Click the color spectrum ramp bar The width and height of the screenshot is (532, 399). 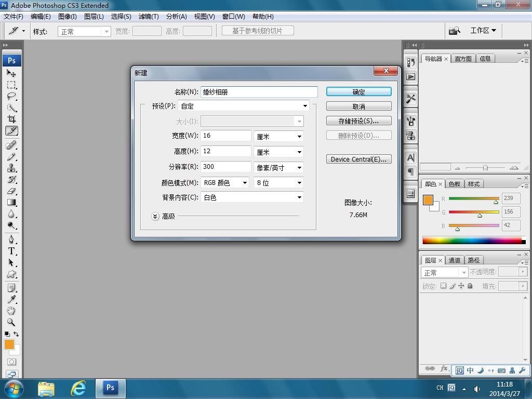pyautogui.click(x=474, y=241)
